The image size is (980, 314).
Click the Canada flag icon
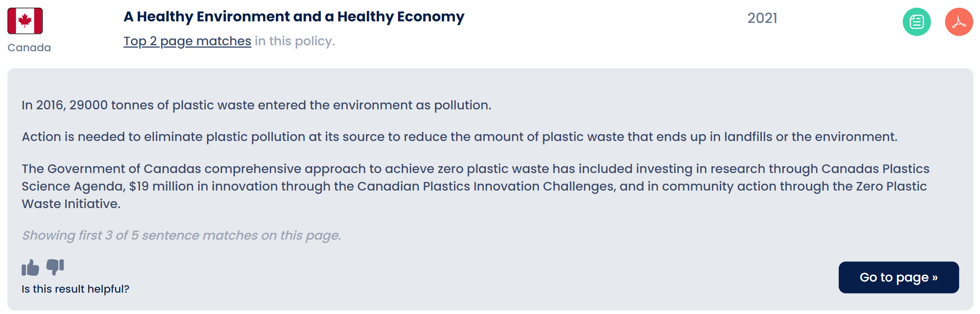[25, 21]
